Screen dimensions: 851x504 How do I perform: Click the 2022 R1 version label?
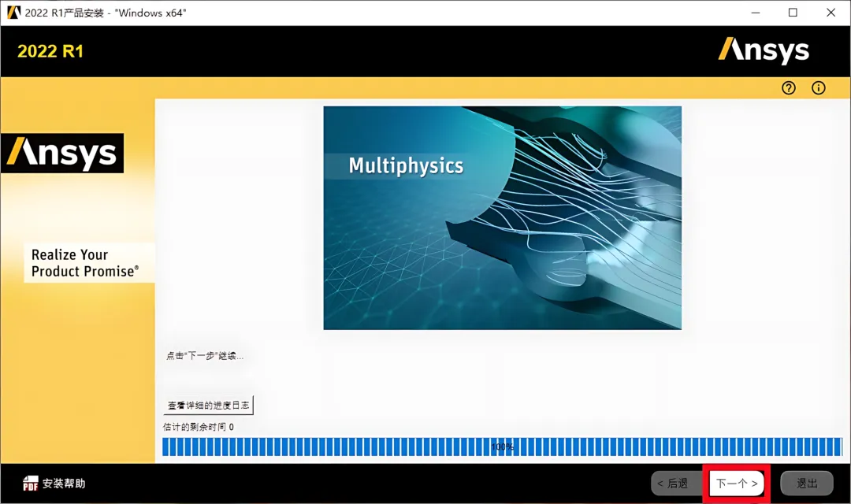click(x=50, y=51)
